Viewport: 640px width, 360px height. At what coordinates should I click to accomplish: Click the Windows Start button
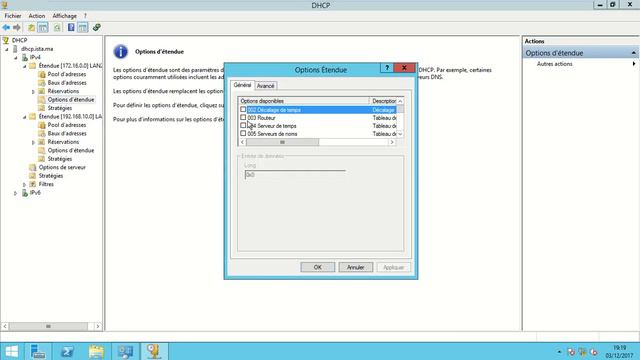(11, 351)
